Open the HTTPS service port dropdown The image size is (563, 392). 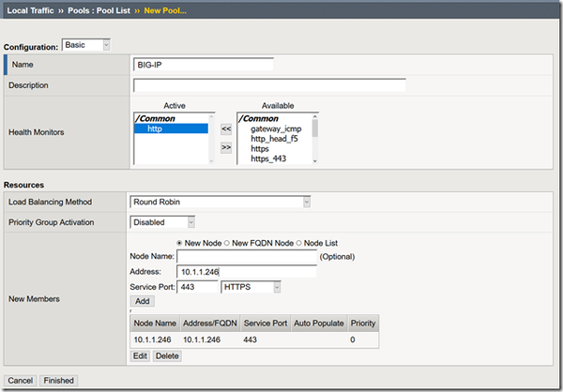coord(251,287)
